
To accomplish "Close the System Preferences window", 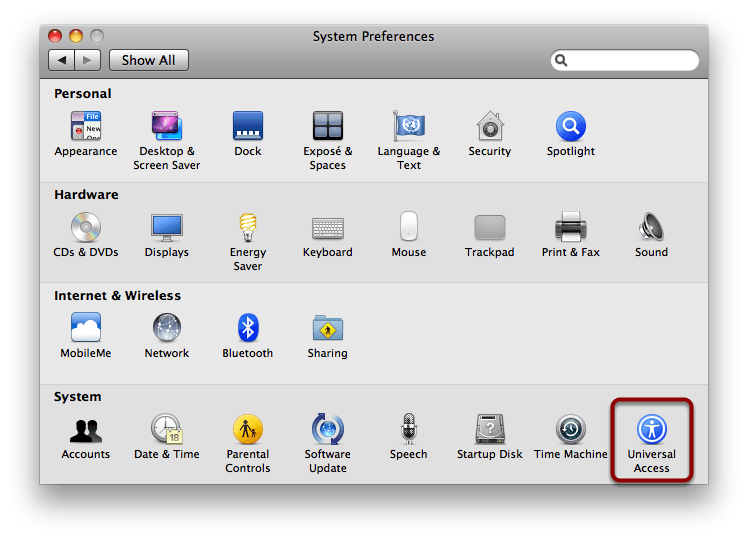I will pyautogui.click(x=55, y=36).
